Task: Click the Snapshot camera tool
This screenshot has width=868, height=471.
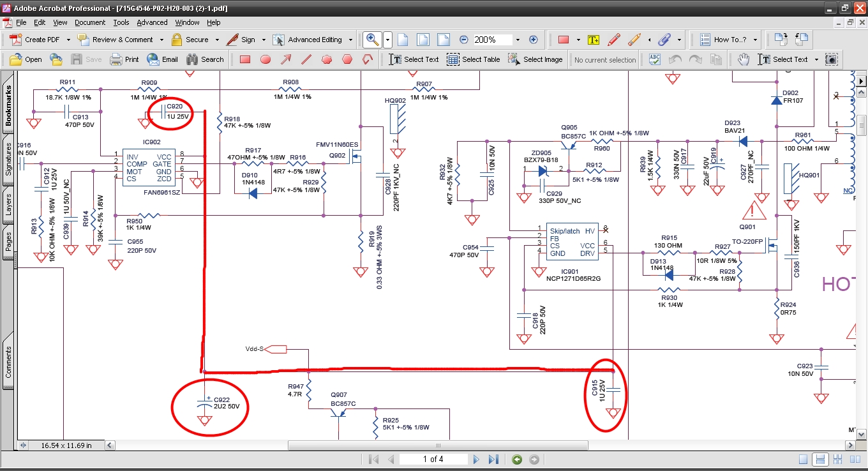Action: pos(831,59)
